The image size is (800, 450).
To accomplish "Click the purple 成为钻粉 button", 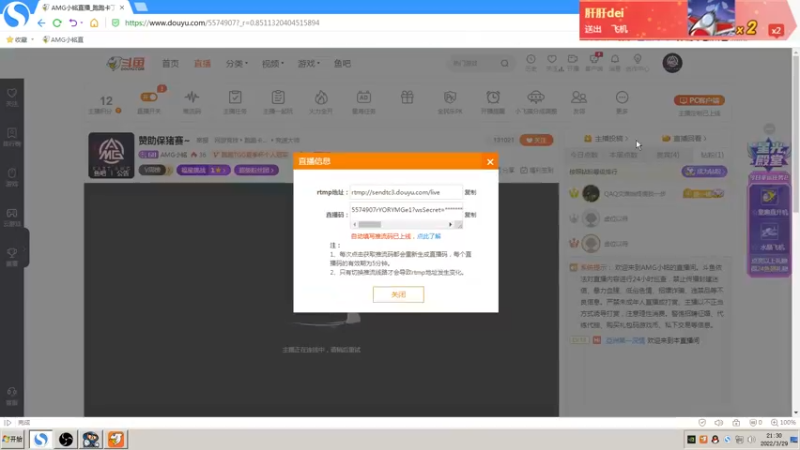I will tap(704, 171).
